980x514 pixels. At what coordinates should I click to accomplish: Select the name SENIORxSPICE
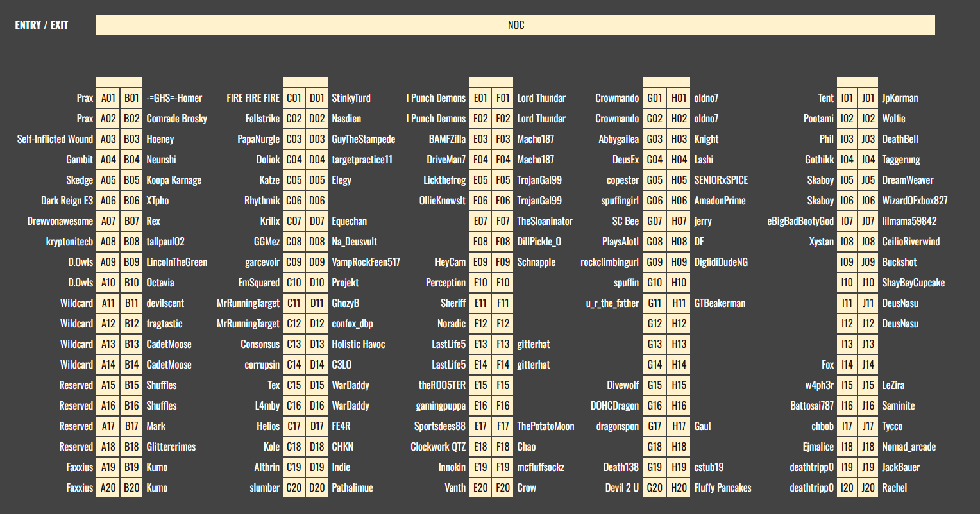721,180
